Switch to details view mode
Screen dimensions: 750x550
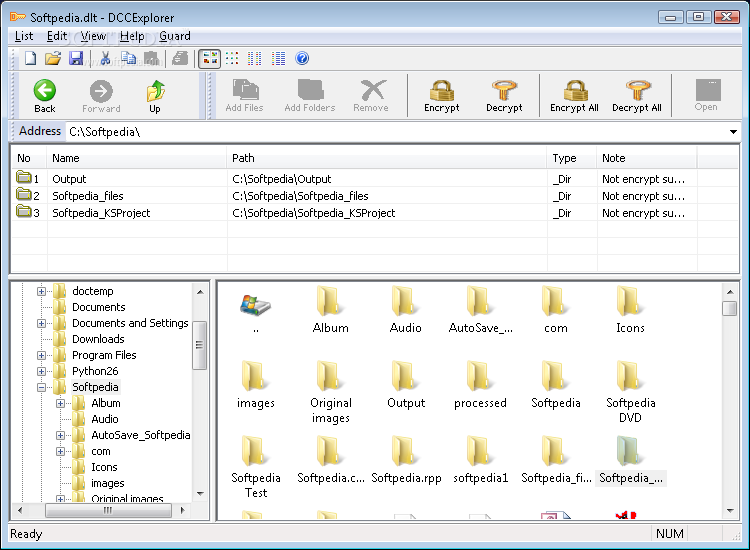[278, 58]
